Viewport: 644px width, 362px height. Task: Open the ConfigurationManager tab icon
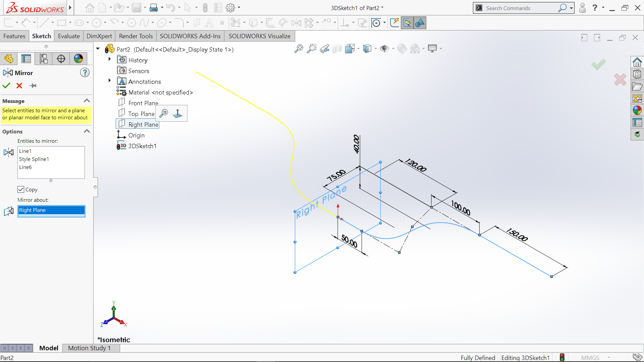tap(44, 59)
